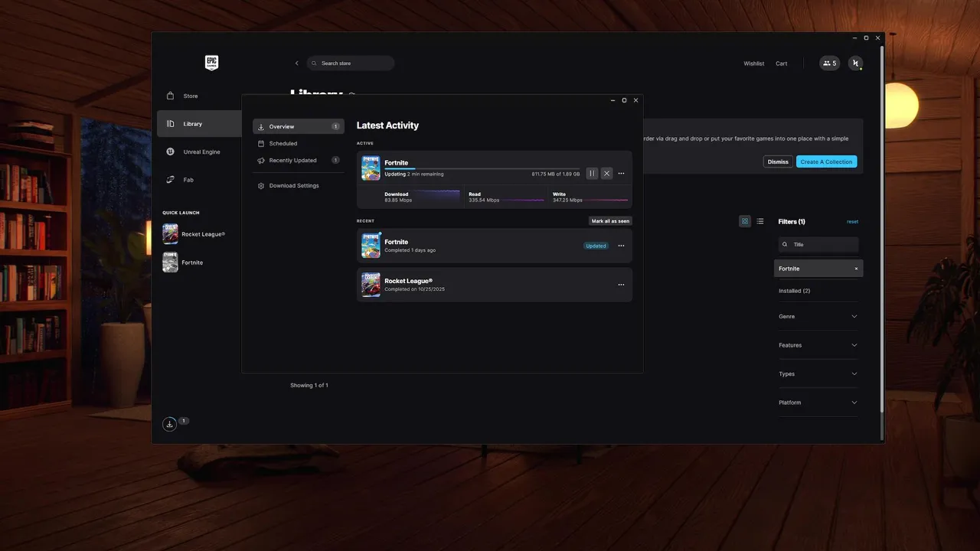Click the Updated badge on Fortnite

(596, 246)
